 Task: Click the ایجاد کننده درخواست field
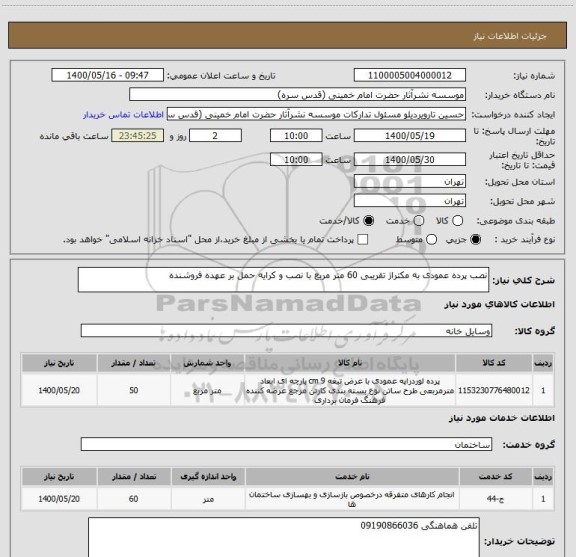pos(316,114)
